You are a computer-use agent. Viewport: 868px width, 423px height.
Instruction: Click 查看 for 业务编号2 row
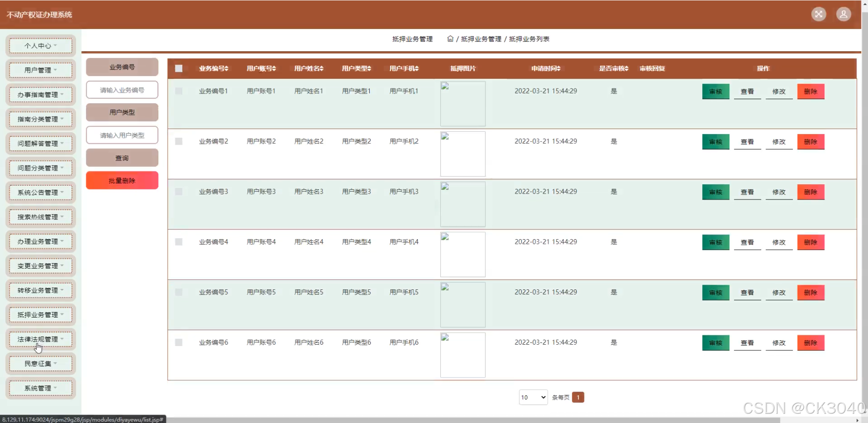(x=747, y=141)
